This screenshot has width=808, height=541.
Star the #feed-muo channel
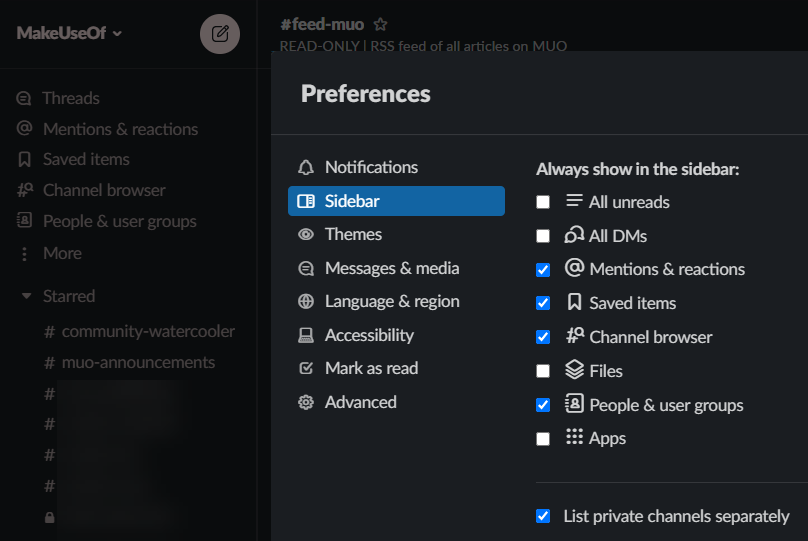[380, 24]
